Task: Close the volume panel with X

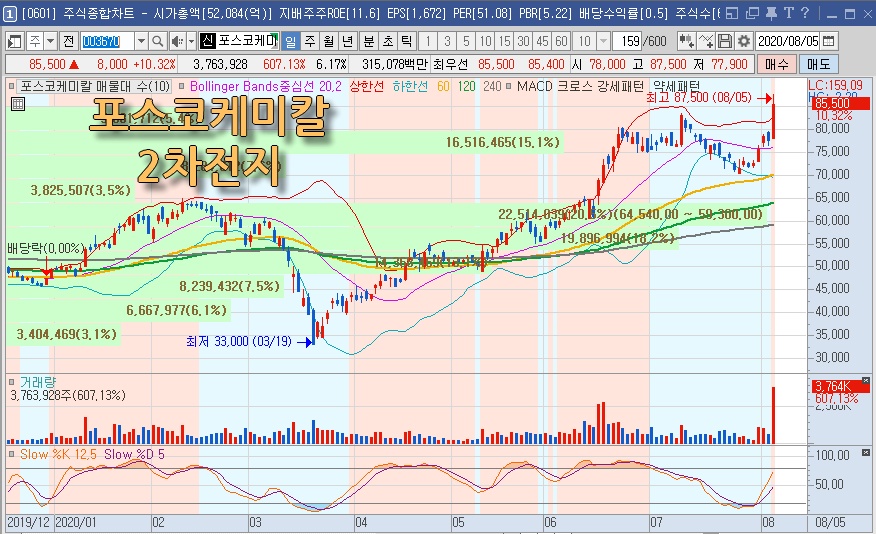Action: (x=865, y=380)
